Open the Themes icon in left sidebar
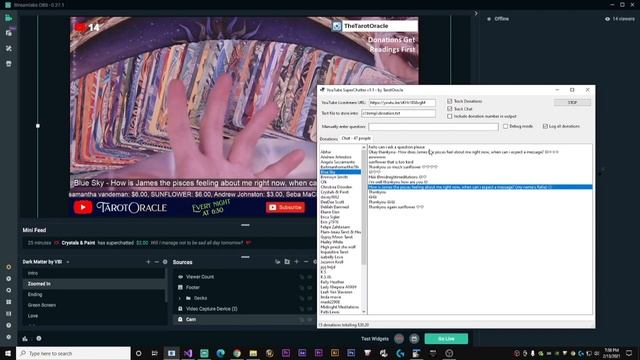640x360 pixels. pos(9,48)
